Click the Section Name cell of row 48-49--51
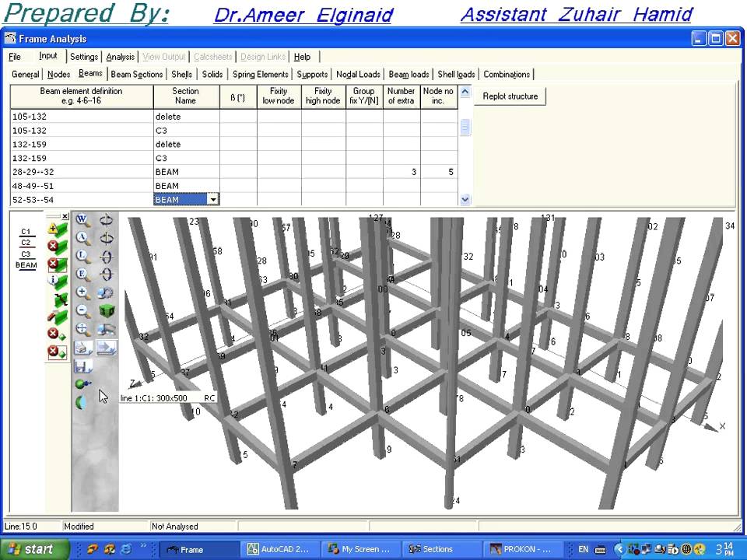 (186, 186)
